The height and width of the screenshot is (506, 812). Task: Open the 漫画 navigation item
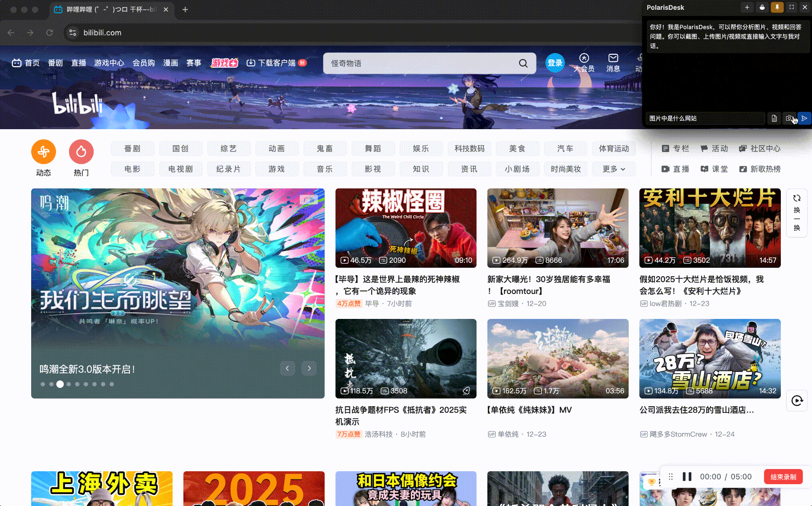[x=171, y=63]
